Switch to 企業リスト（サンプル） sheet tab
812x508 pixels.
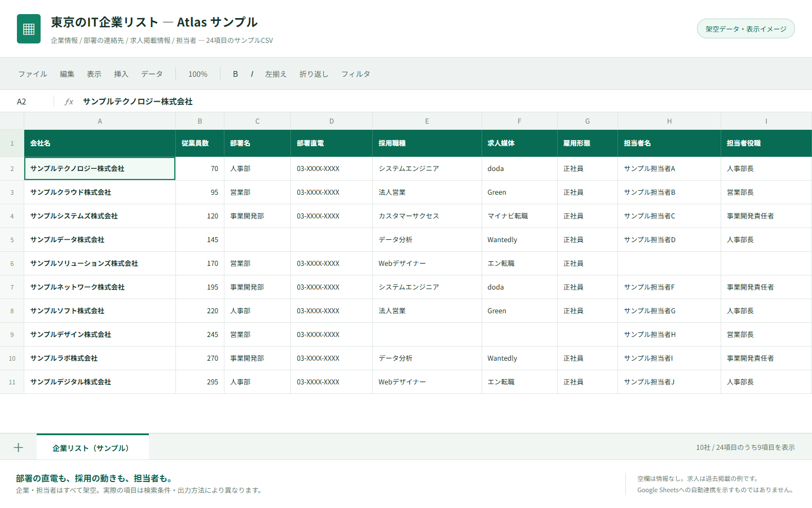[92, 448]
